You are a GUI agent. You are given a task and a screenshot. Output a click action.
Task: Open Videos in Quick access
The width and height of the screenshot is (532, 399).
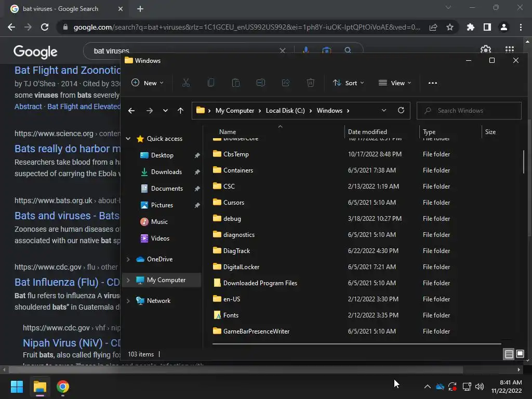(160, 238)
